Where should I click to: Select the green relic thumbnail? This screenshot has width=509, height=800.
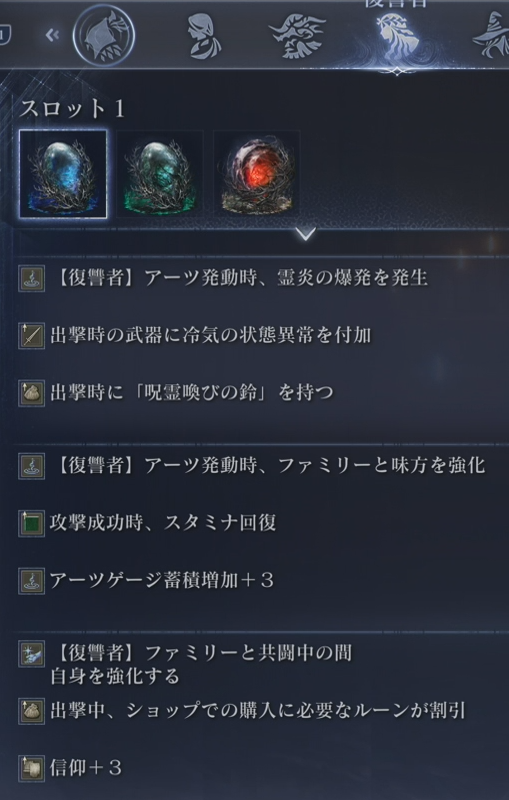[160, 174]
